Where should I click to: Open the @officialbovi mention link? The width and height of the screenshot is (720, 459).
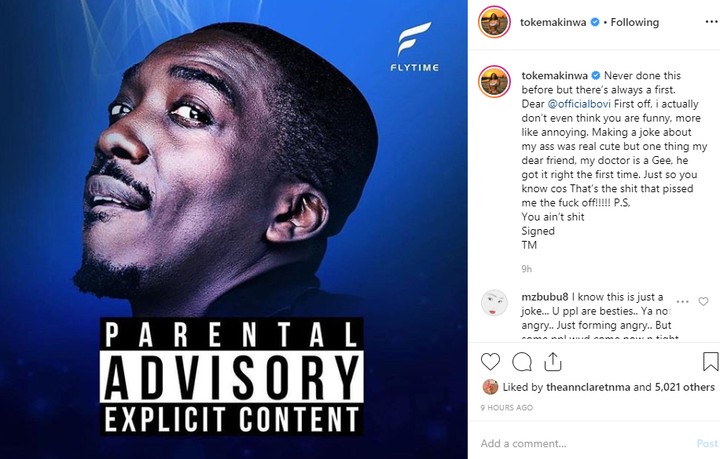579,104
